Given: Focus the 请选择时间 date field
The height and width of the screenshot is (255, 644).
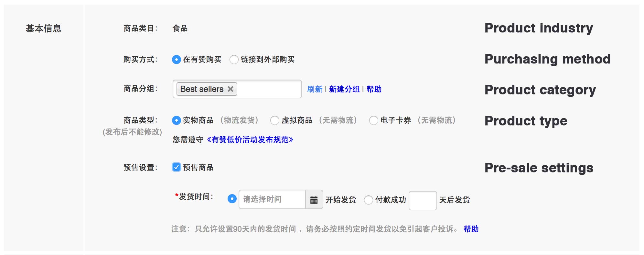Looking at the screenshot, I should coord(272,199).
